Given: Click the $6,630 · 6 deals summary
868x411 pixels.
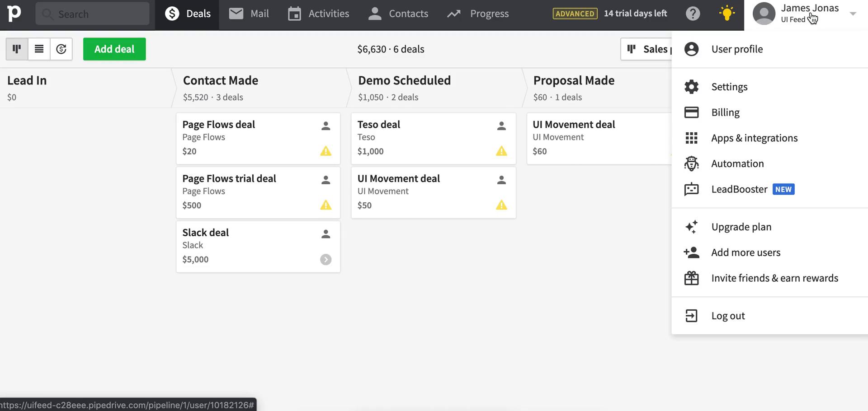Looking at the screenshot, I should (x=391, y=49).
